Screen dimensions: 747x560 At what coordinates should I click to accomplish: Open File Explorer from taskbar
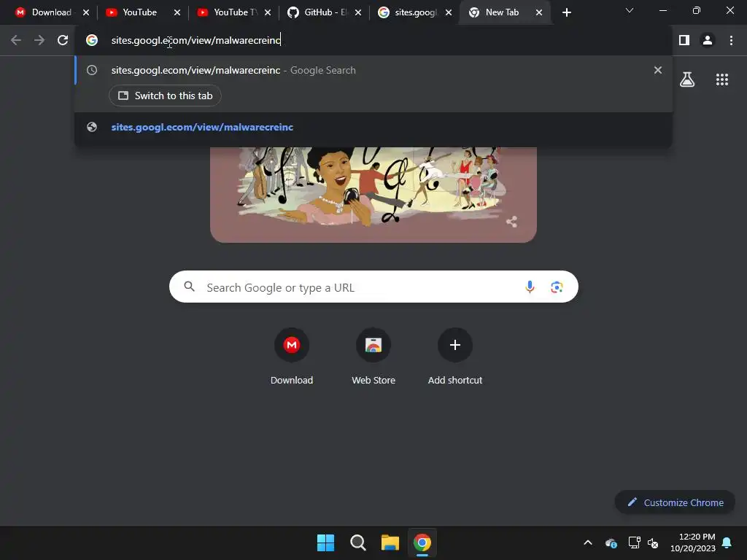coord(390,542)
